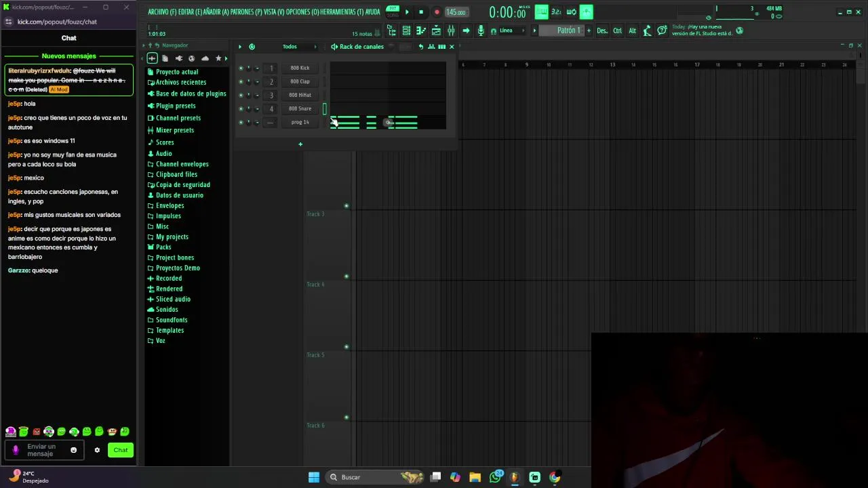The height and width of the screenshot is (488, 868).
Task: Toggle PAT/SONG mode switch
Action: pos(393,12)
